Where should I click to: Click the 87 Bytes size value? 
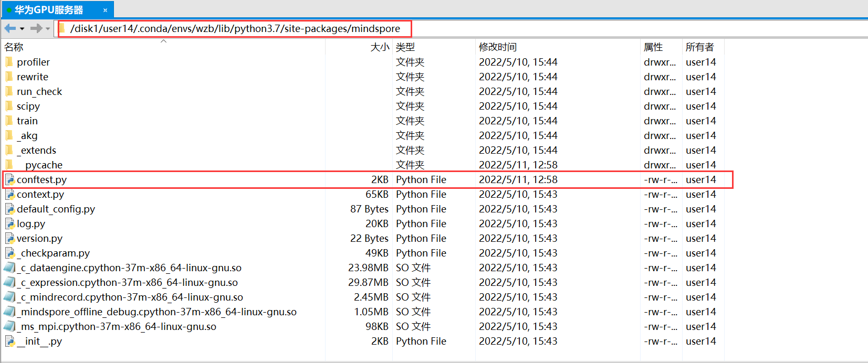pyautogui.click(x=369, y=209)
